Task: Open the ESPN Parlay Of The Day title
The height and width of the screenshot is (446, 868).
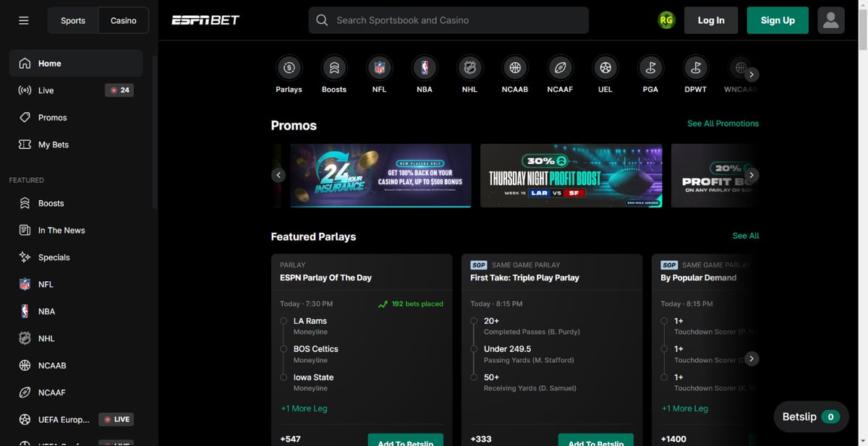Action: [325, 278]
